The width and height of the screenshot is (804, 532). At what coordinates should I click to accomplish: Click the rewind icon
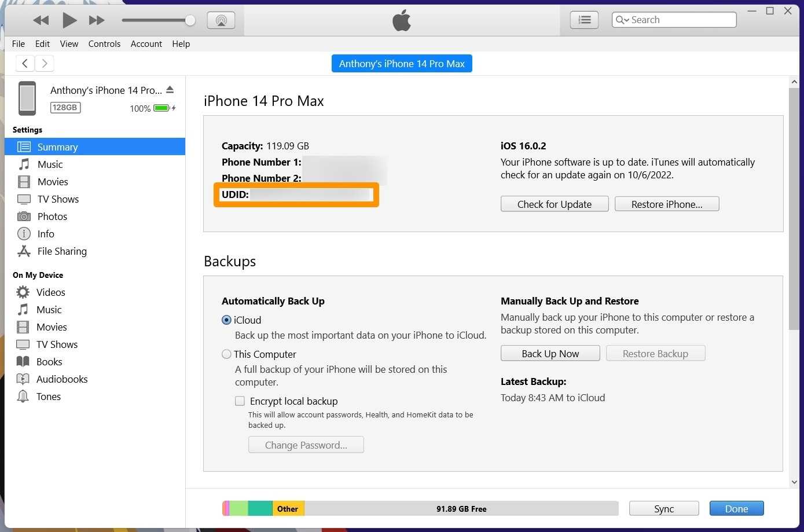pyautogui.click(x=41, y=20)
